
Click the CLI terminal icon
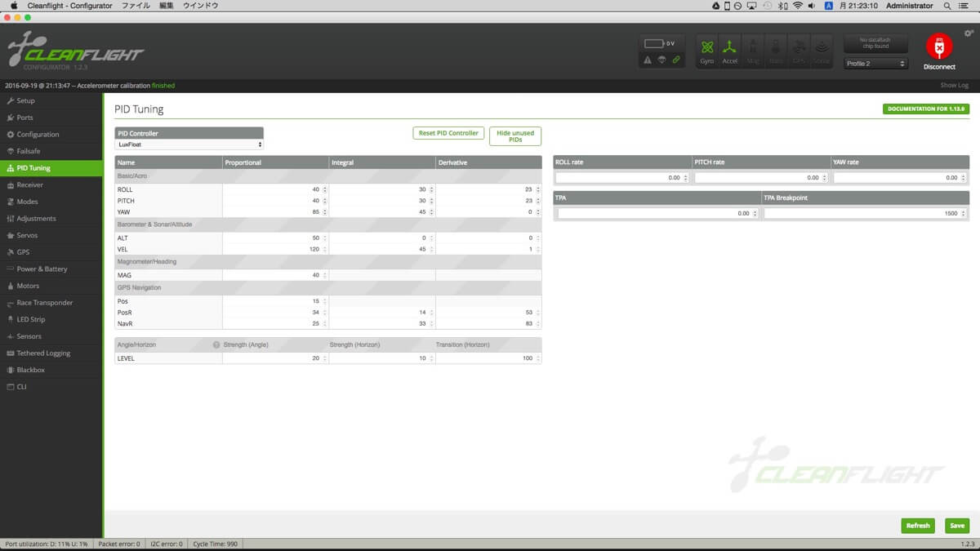tap(10, 387)
